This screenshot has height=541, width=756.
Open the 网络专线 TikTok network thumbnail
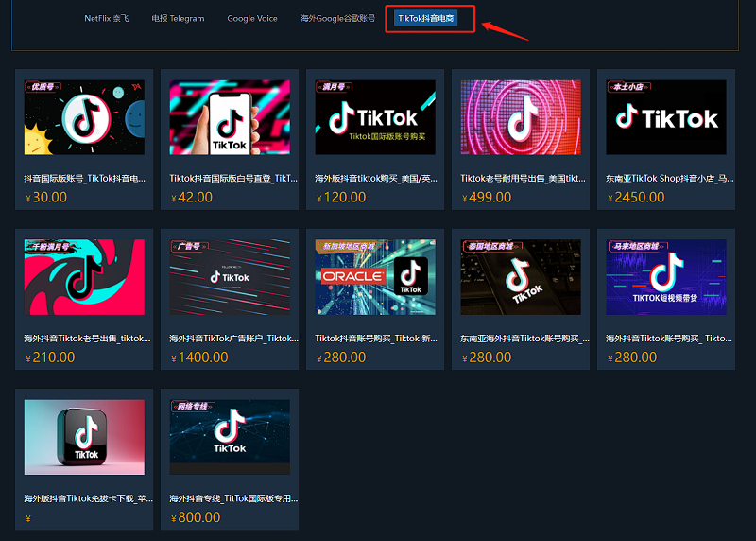coord(230,437)
